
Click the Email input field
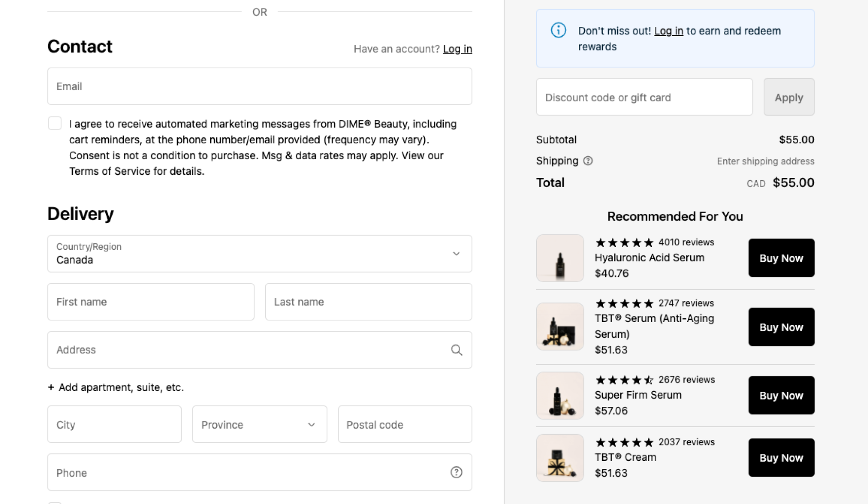(x=259, y=86)
